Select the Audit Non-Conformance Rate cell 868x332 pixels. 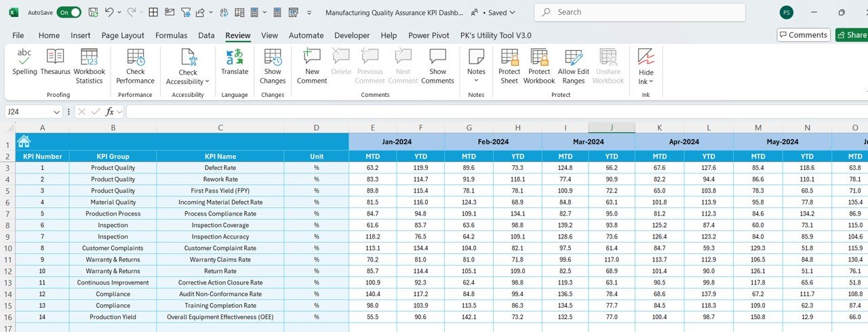[220, 294]
